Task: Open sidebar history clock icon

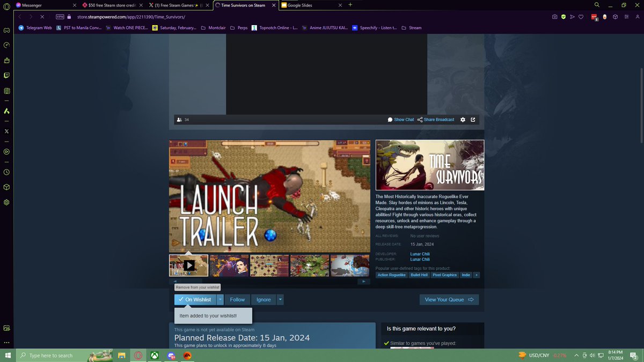Action: click(6, 172)
